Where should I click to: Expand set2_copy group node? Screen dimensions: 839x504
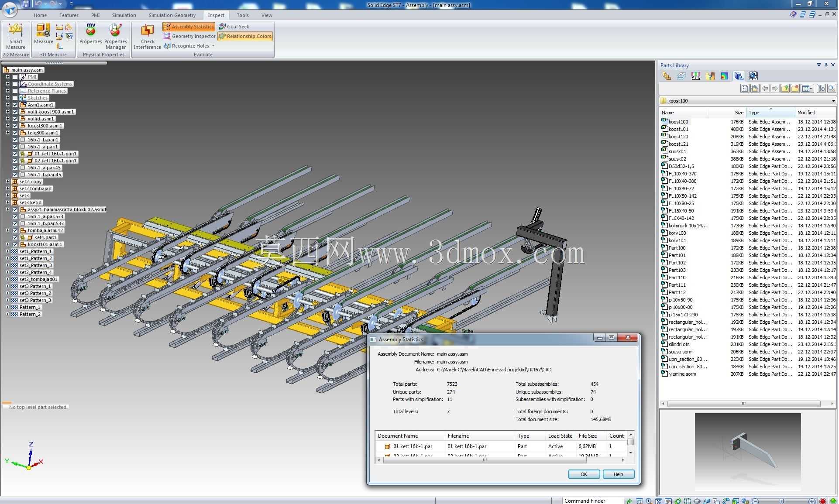pyautogui.click(x=7, y=182)
